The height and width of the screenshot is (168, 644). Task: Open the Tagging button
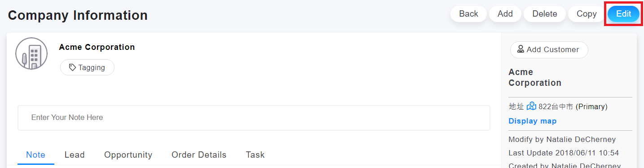tap(87, 68)
